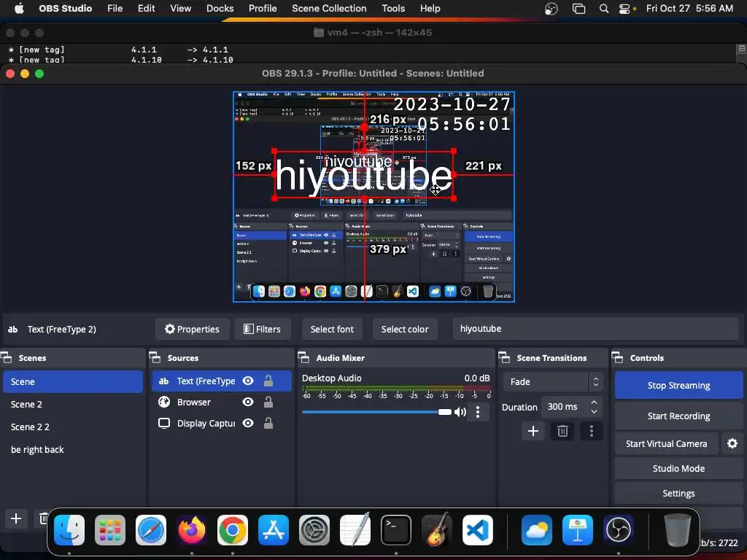Open TextEdit from the dock
747x560 pixels.
pos(355,530)
